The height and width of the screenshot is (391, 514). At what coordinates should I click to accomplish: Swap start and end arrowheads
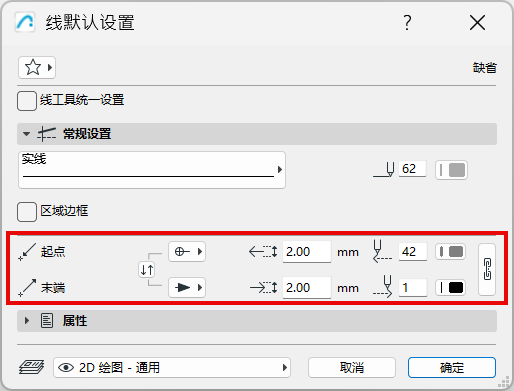pos(147,269)
